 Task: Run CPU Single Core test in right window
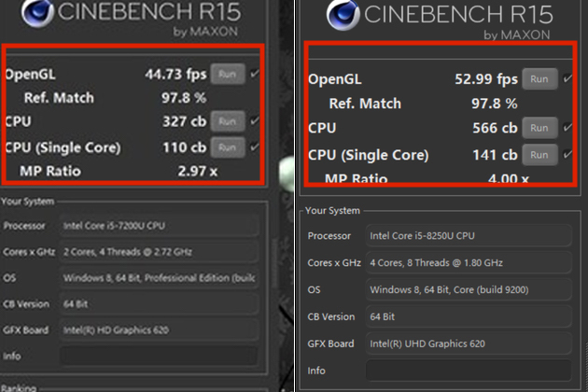[x=539, y=155]
